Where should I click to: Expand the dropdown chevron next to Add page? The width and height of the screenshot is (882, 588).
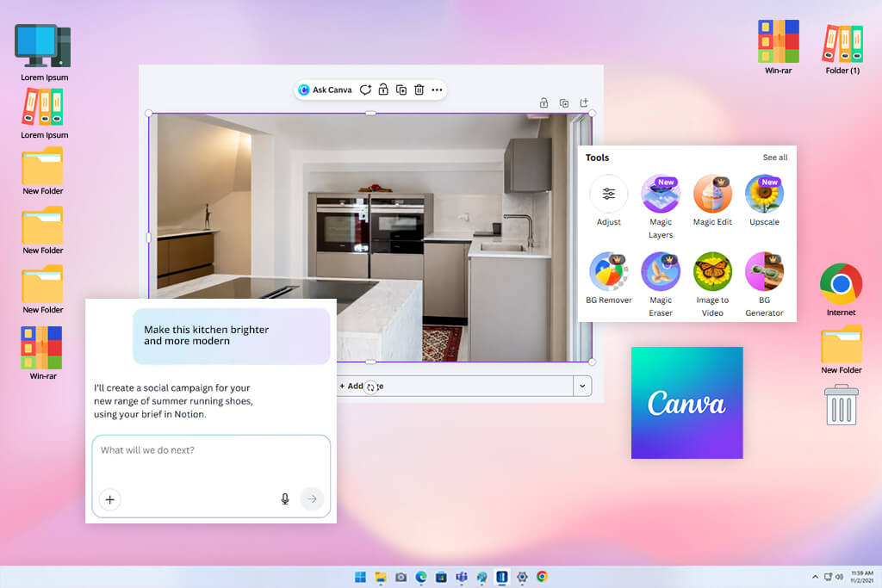(582, 387)
